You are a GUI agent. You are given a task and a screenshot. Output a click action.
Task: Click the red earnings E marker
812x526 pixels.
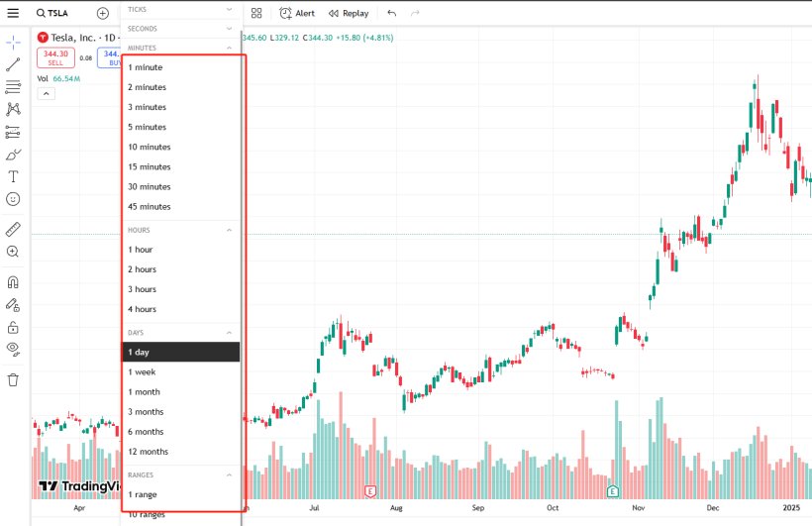[369, 491]
